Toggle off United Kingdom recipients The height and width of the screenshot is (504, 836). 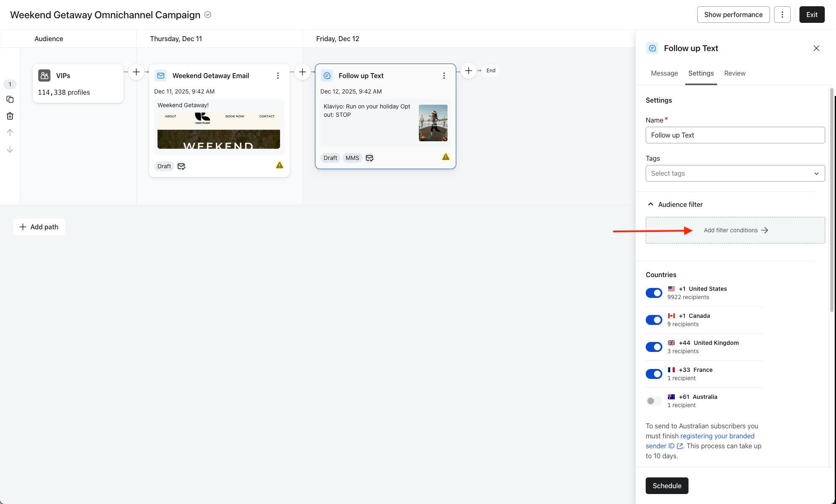pos(654,347)
